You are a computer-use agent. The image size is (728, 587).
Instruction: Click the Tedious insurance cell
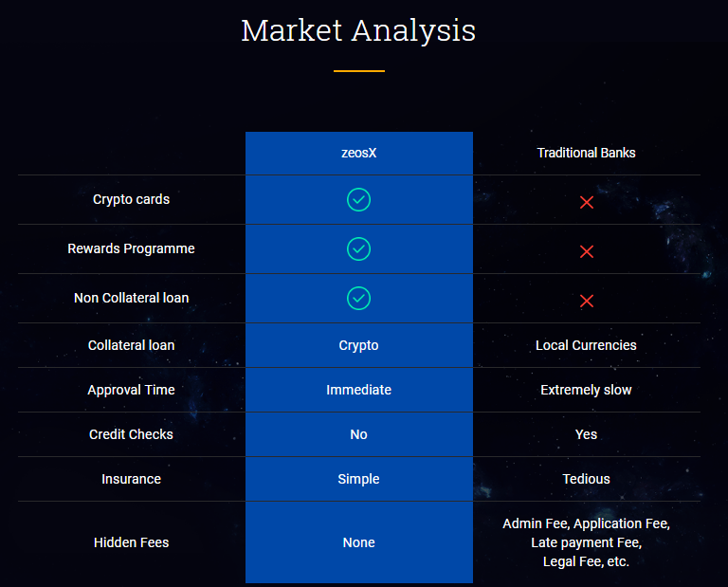(x=586, y=479)
